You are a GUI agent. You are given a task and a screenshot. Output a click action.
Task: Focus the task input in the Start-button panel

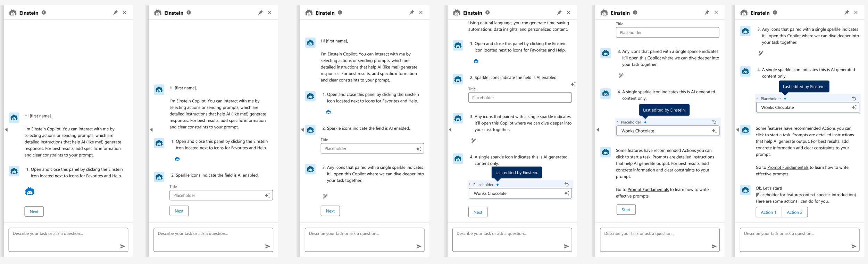(660, 240)
